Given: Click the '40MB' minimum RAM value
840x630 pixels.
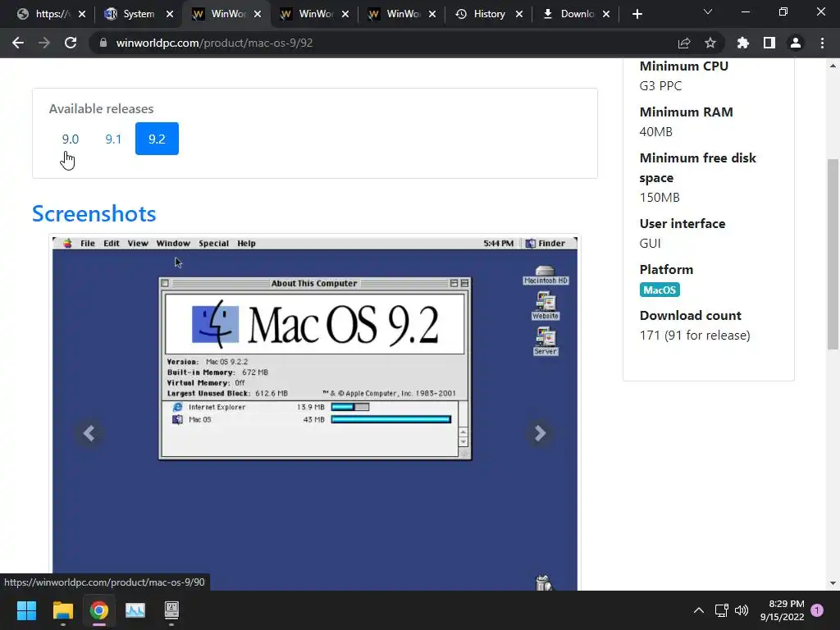Looking at the screenshot, I should (655, 132).
